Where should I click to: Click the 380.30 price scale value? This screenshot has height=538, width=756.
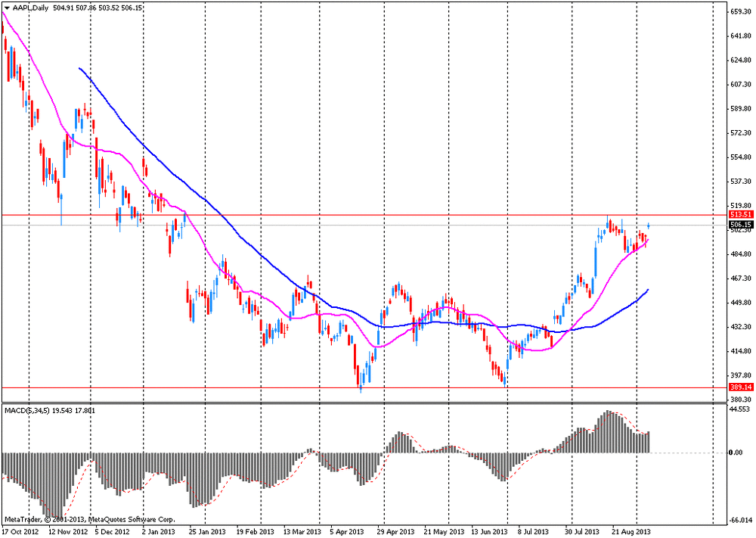pos(741,400)
